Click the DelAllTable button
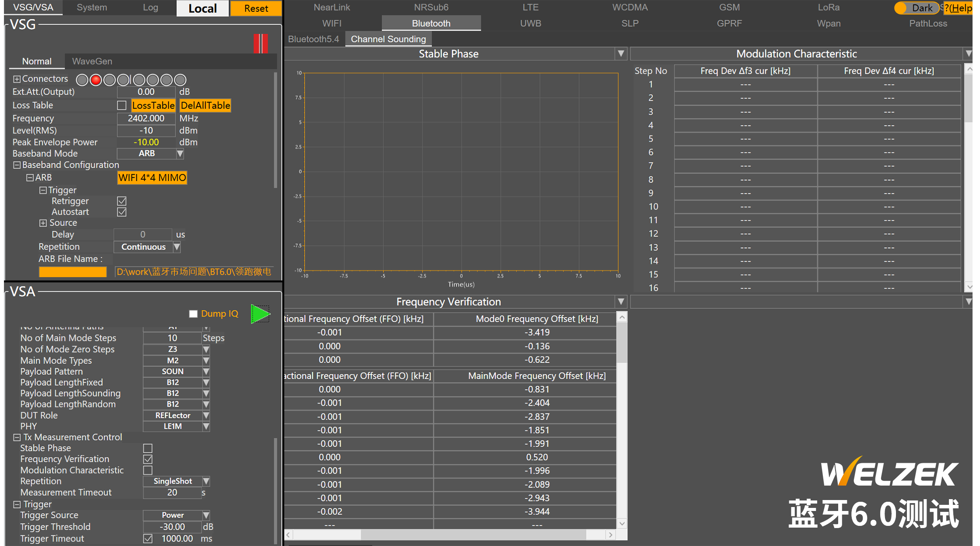Image resolution: width=980 pixels, height=546 pixels. pyautogui.click(x=205, y=106)
